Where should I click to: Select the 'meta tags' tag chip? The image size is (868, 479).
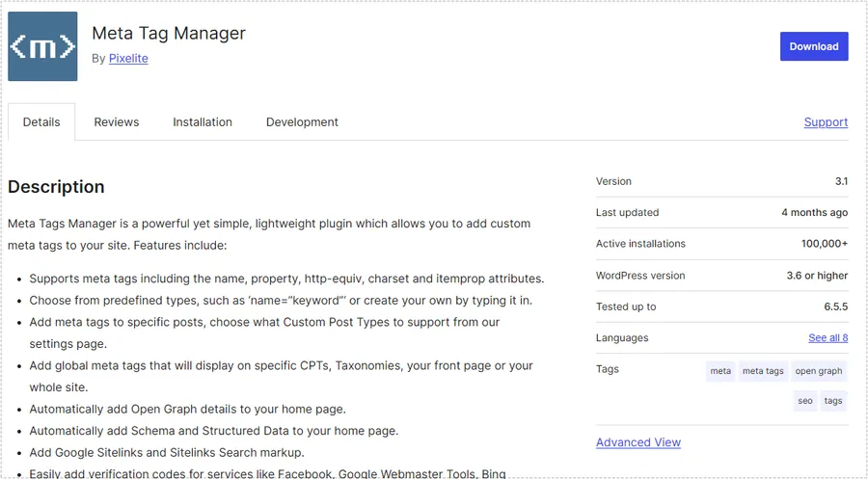(763, 371)
